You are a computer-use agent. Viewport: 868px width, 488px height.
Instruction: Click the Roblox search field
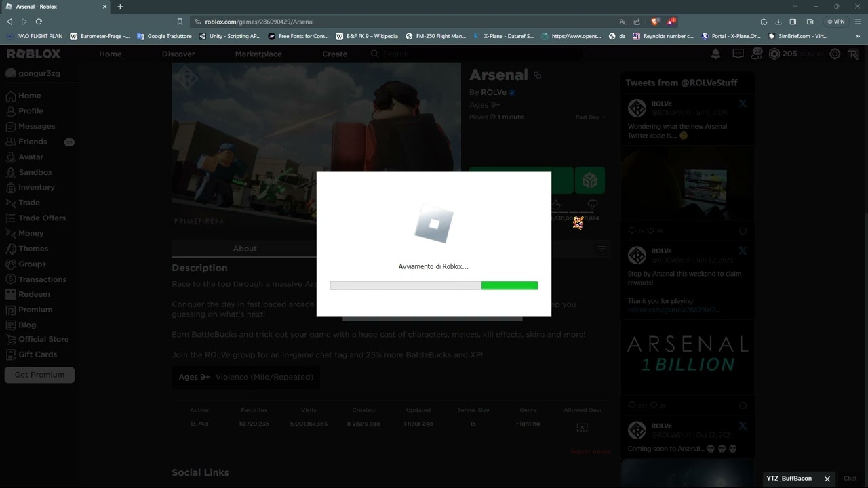475,54
